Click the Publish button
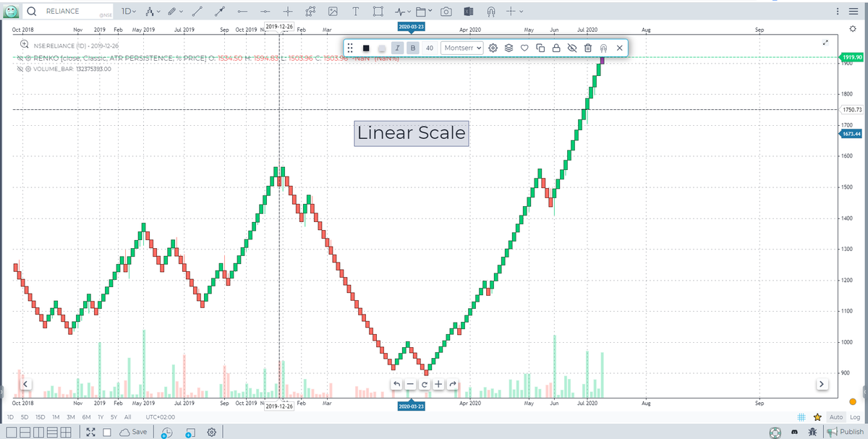868x439 pixels. [x=846, y=432]
